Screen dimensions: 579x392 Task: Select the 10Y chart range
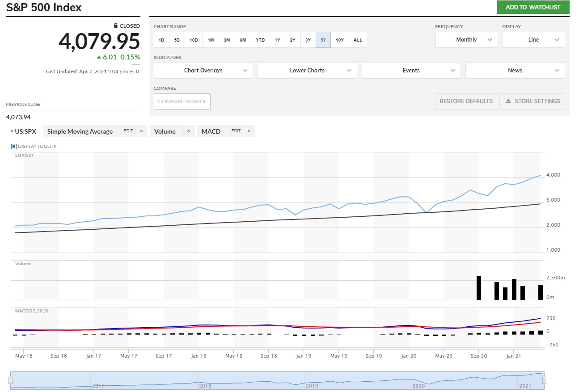tap(340, 40)
